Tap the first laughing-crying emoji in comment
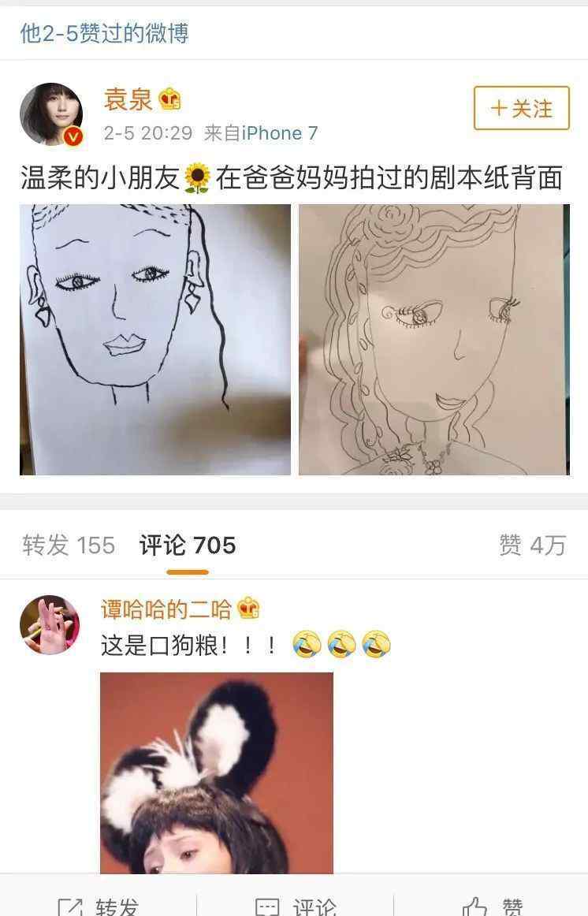Viewport: 588px width, 916px height. [307, 644]
